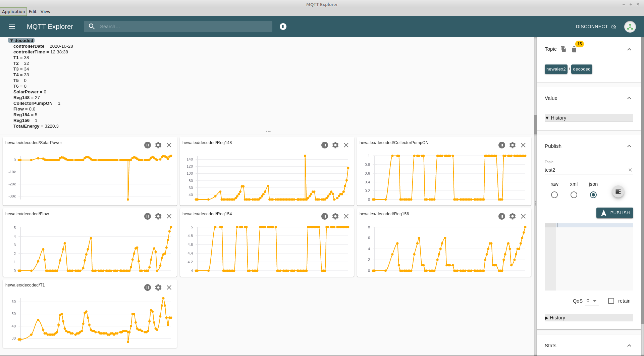Pause topic updates next to search bar
This screenshot has width=644, height=356.
click(x=283, y=27)
